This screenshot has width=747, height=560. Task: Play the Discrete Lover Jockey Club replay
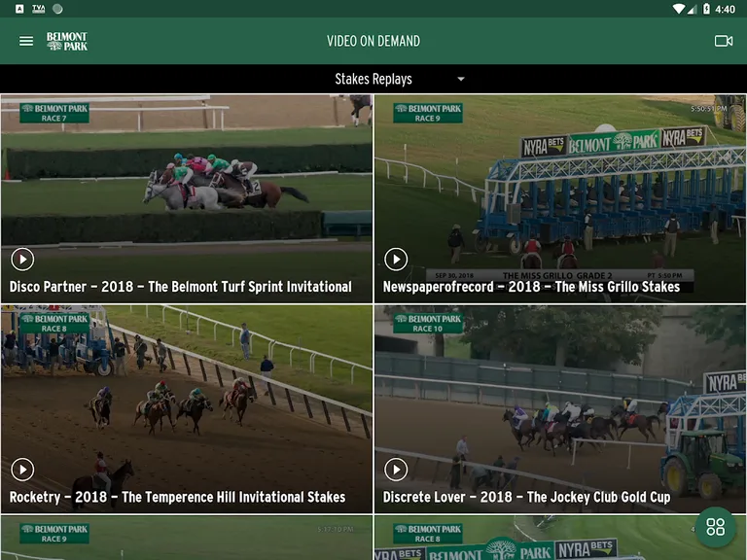(396, 470)
